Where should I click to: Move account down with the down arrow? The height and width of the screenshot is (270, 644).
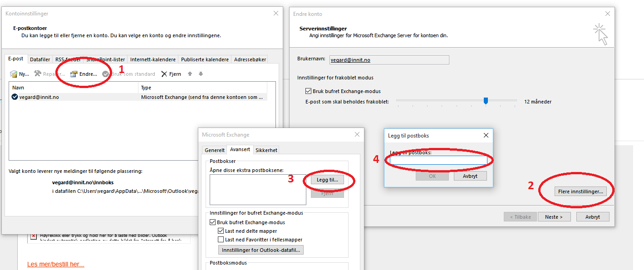[201, 74]
